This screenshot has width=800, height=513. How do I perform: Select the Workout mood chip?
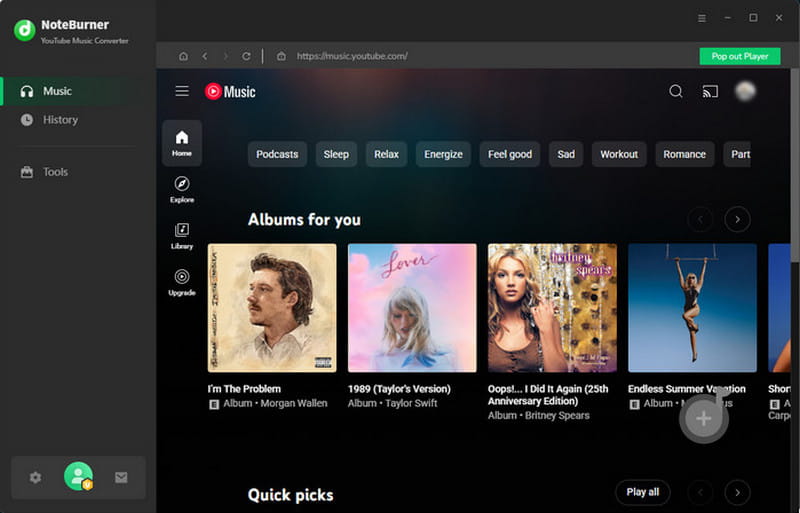coord(619,154)
